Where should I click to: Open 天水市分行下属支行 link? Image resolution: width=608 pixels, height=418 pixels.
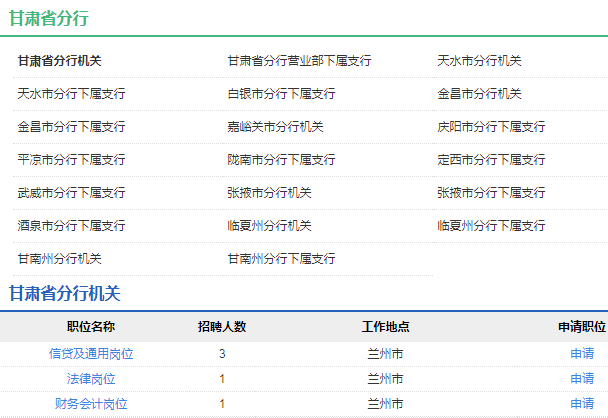point(71,94)
